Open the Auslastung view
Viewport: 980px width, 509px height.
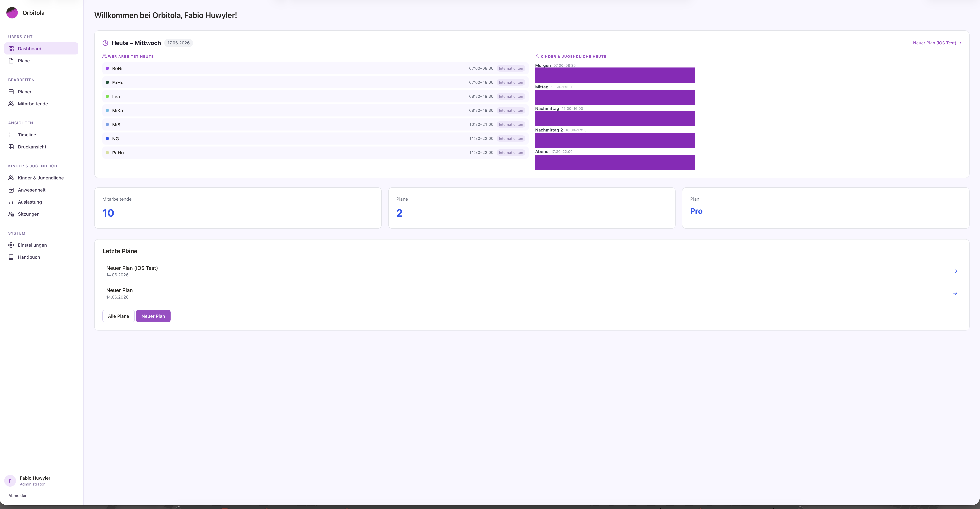[41, 202]
